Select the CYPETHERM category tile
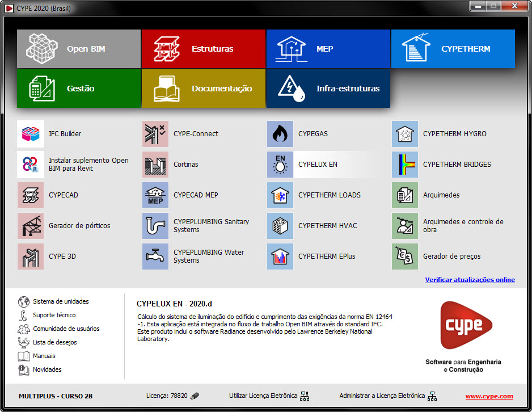This screenshot has width=532, height=412. (x=453, y=49)
